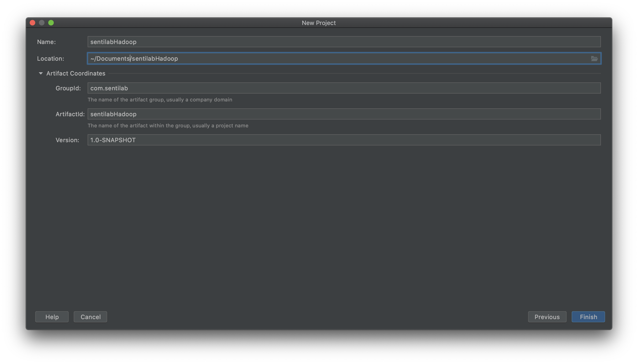Click inside the Location path field

(338, 59)
